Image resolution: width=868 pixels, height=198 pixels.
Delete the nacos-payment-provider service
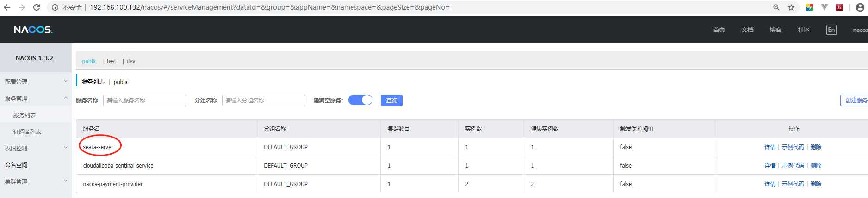click(816, 184)
